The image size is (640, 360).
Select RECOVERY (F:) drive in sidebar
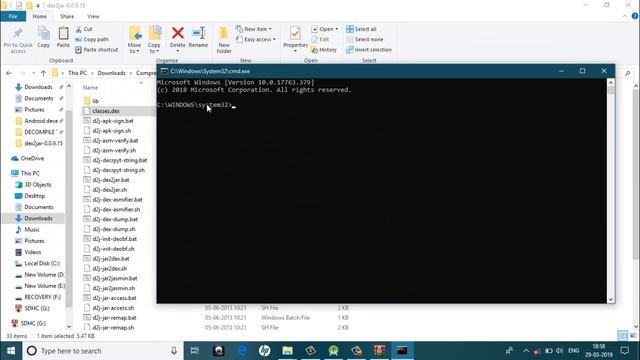[x=42, y=297]
